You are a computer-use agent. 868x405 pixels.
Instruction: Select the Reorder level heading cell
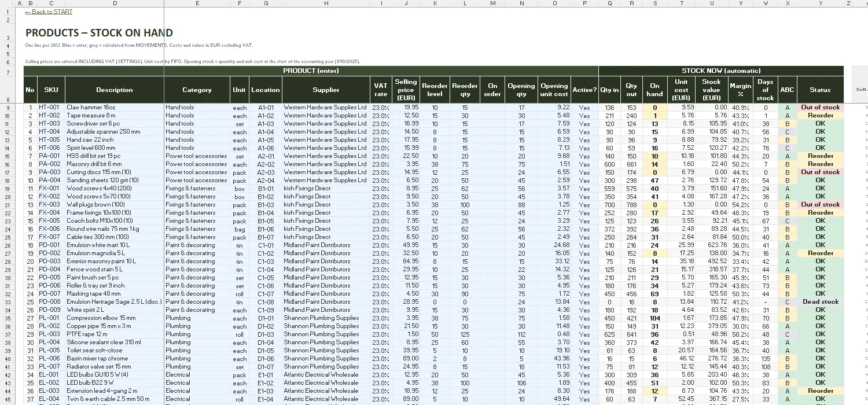point(435,90)
